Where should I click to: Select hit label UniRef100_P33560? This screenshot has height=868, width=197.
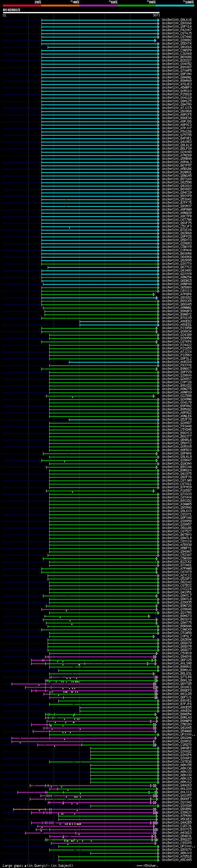click(176, 355)
